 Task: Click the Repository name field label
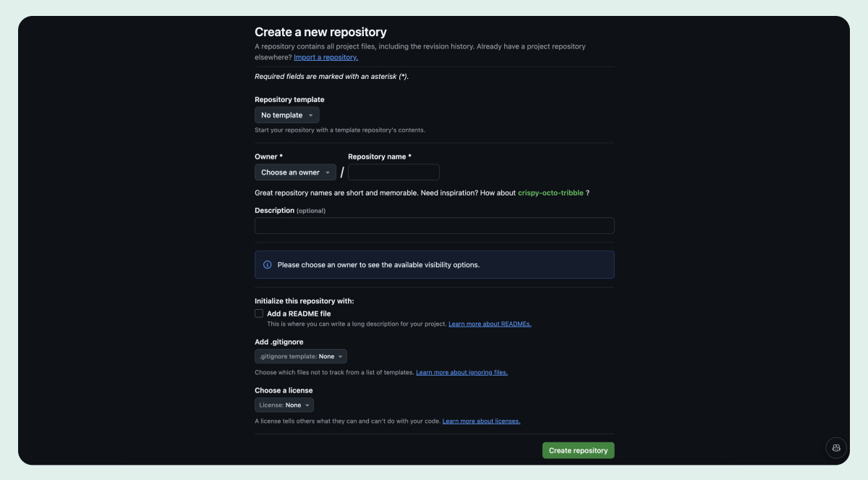pos(378,156)
